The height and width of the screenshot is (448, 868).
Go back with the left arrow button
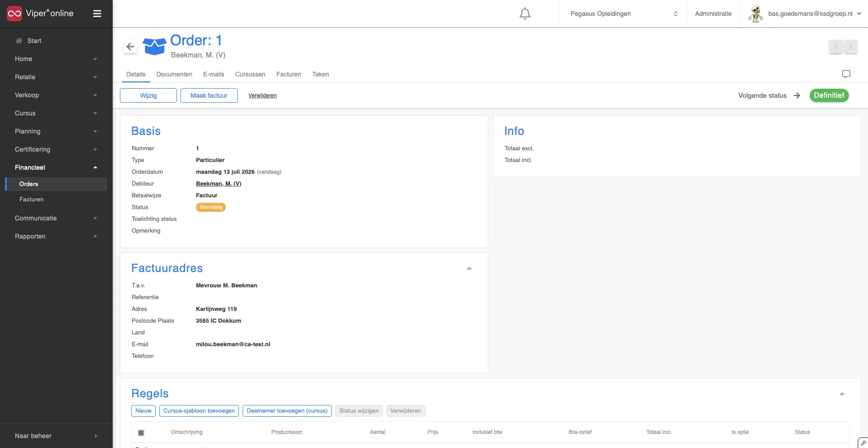(130, 47)
